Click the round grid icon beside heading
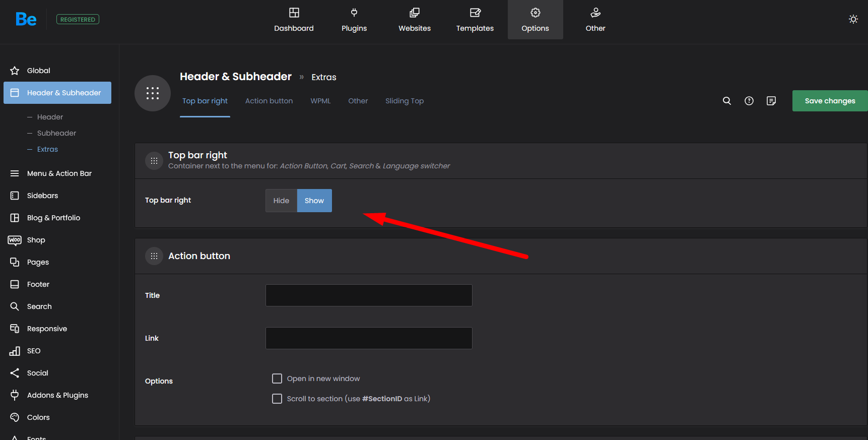This screenshot has height=440, width=868. (x=153, y=93)
